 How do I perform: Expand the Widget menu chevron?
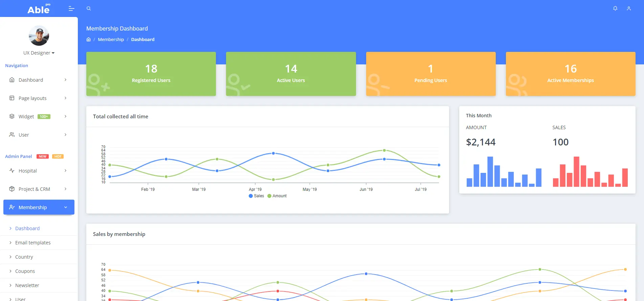pyautogui.click(x=65, y=116)
